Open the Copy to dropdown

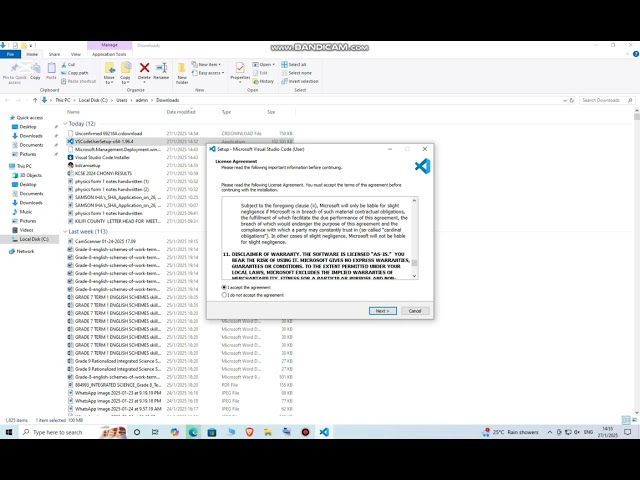125,73
